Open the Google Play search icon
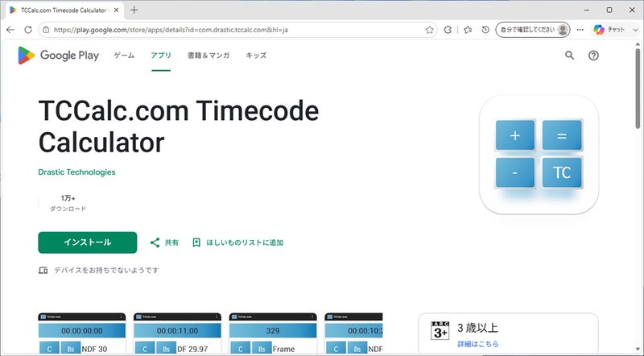 569,55
